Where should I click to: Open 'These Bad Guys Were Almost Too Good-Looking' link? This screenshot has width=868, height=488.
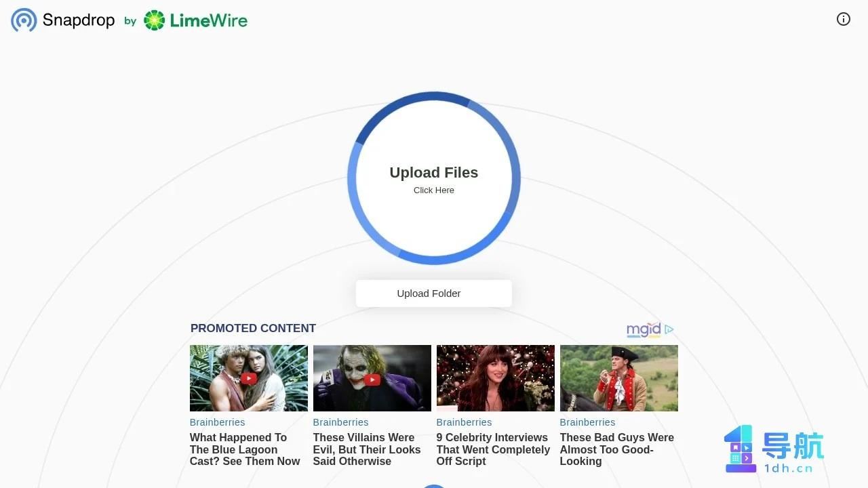[617, 449]
